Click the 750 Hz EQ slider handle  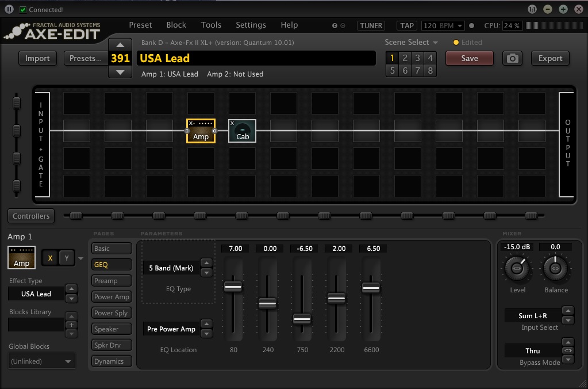pyautogui.click(x=302, y=319)
